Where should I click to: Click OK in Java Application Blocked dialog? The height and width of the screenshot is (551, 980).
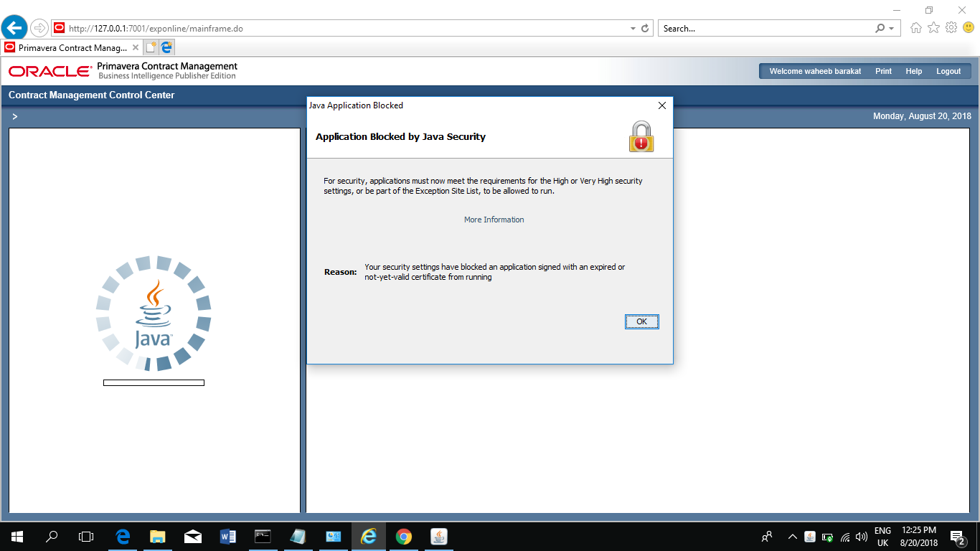pyautogui.click(x=641, y=322)
